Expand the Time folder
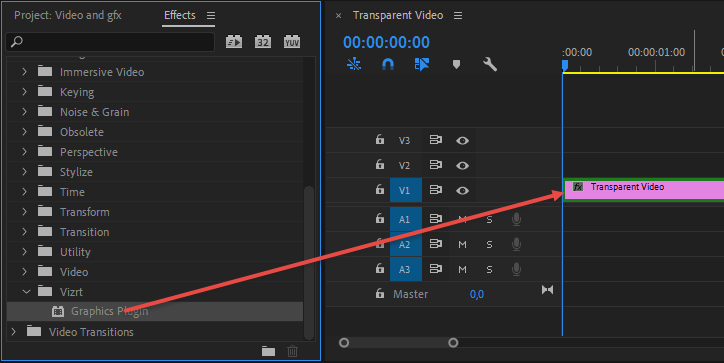 tap(24, 192)
